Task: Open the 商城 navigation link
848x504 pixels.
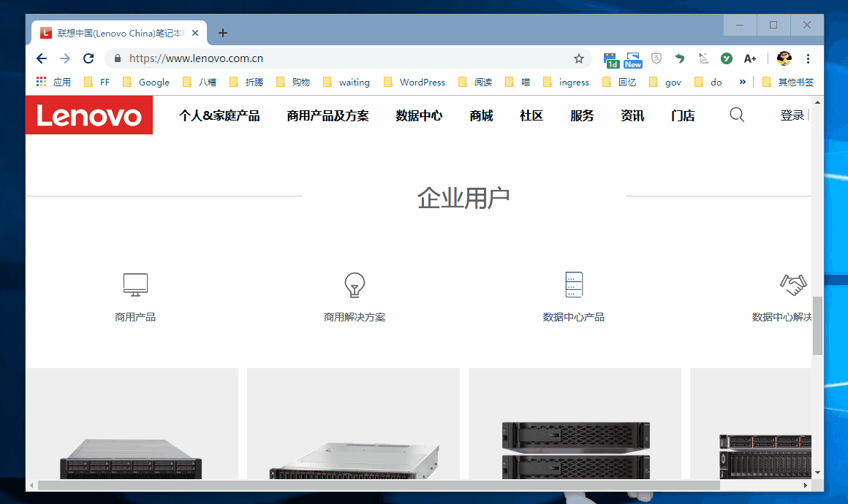Action: pos(480,115)
